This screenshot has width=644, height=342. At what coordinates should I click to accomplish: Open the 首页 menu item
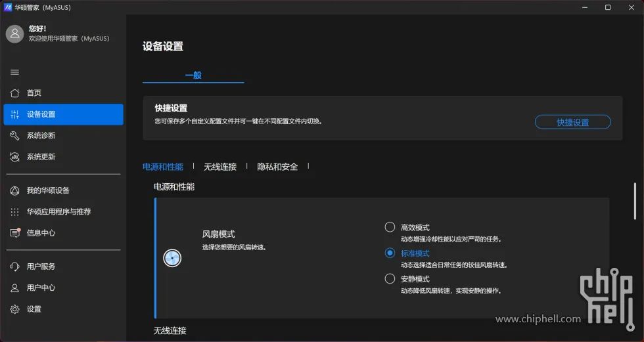[x=63, y=93]
